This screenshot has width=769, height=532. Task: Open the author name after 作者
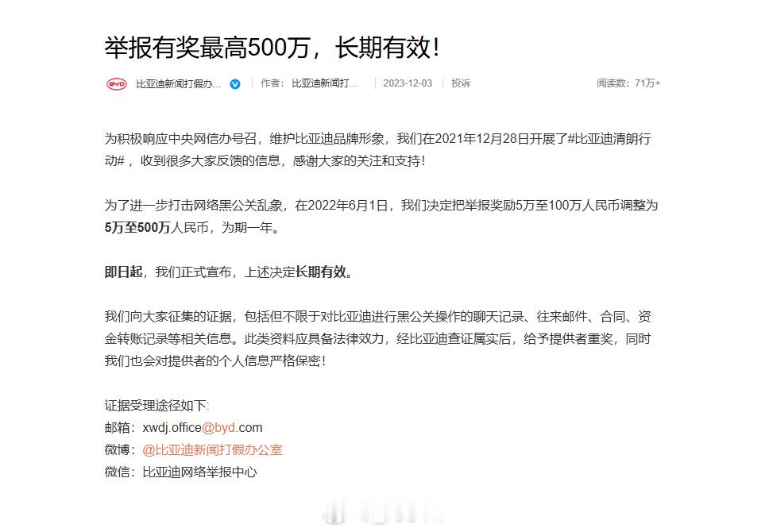click(325, 83)
